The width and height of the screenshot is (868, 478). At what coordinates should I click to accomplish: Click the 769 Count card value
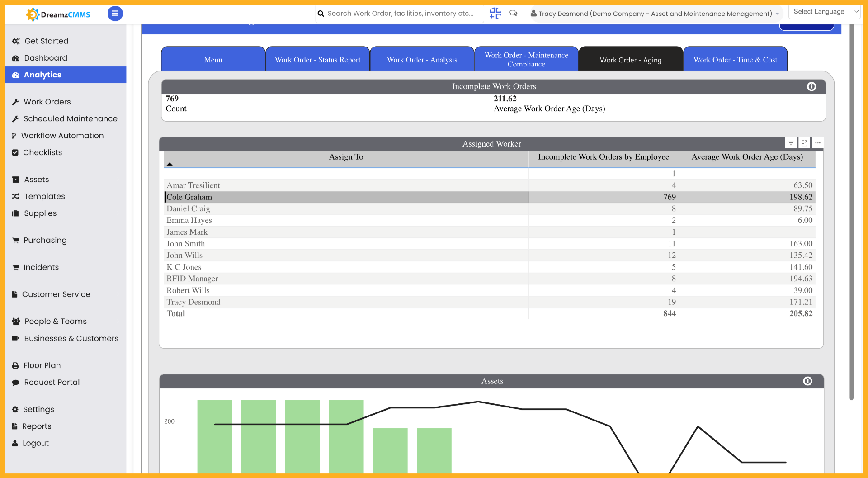(172, 99)
